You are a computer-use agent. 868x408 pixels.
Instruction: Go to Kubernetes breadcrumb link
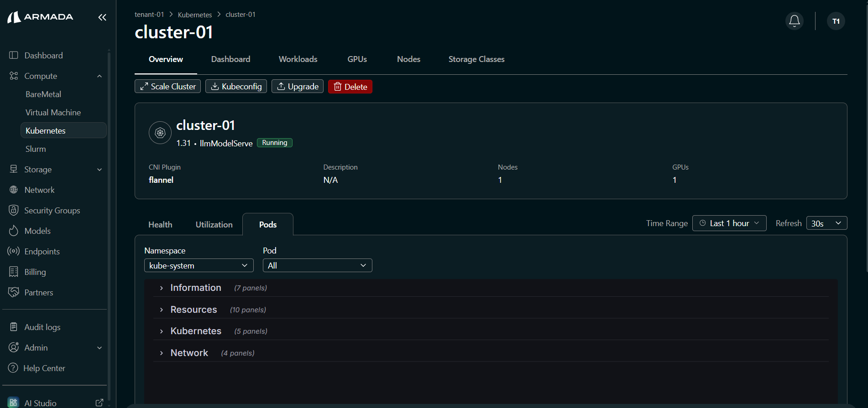pyautogui.click(x=195, y=15)
